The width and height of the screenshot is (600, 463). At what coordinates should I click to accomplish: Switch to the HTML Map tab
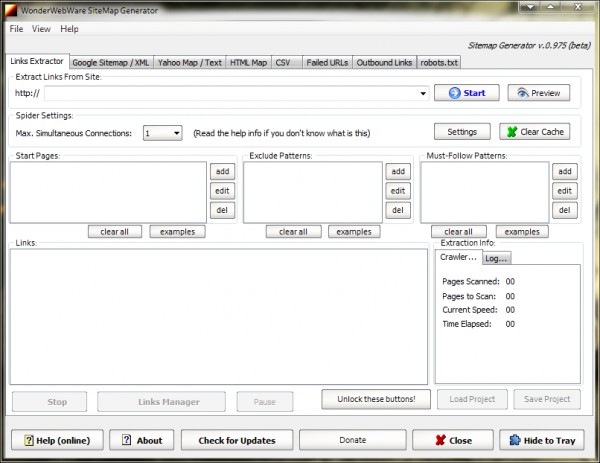(248, 63)
